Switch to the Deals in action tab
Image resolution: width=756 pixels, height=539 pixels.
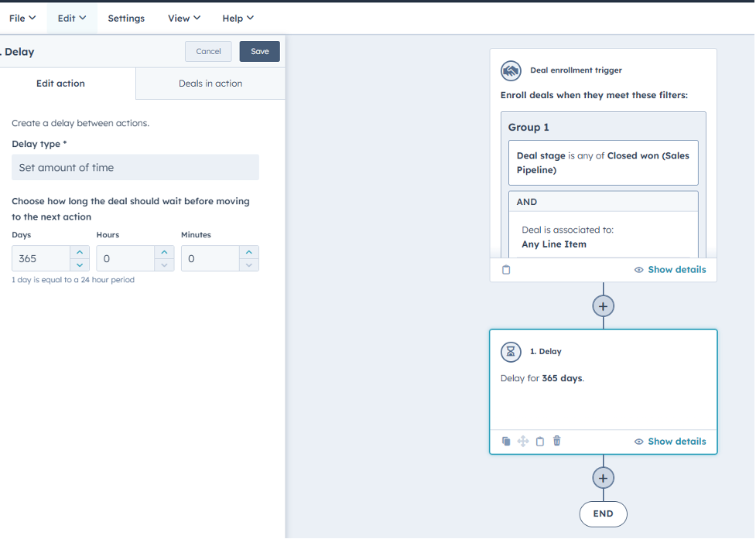tap(210, 84)
